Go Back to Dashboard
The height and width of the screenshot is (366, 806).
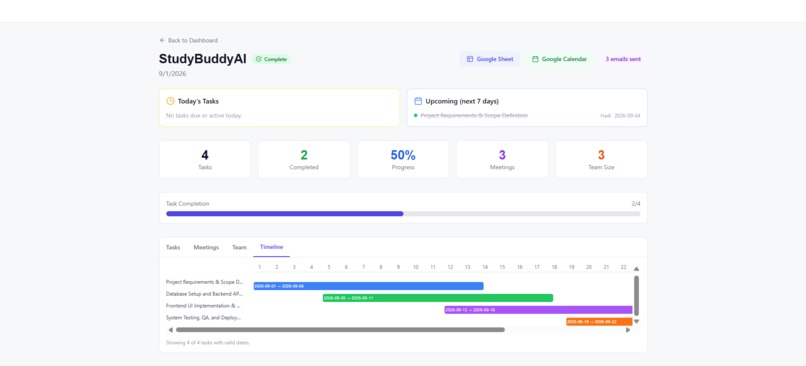tap(189, 40)
